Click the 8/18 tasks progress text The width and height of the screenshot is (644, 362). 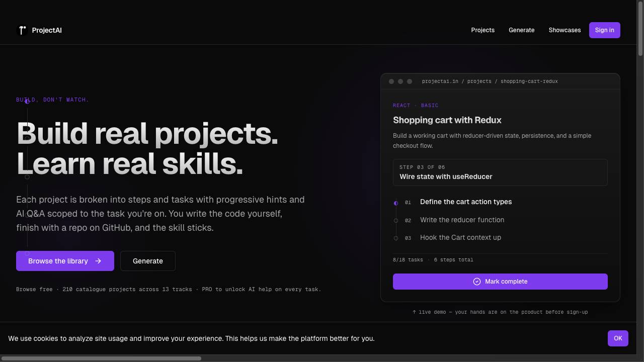tap(408, 260)
